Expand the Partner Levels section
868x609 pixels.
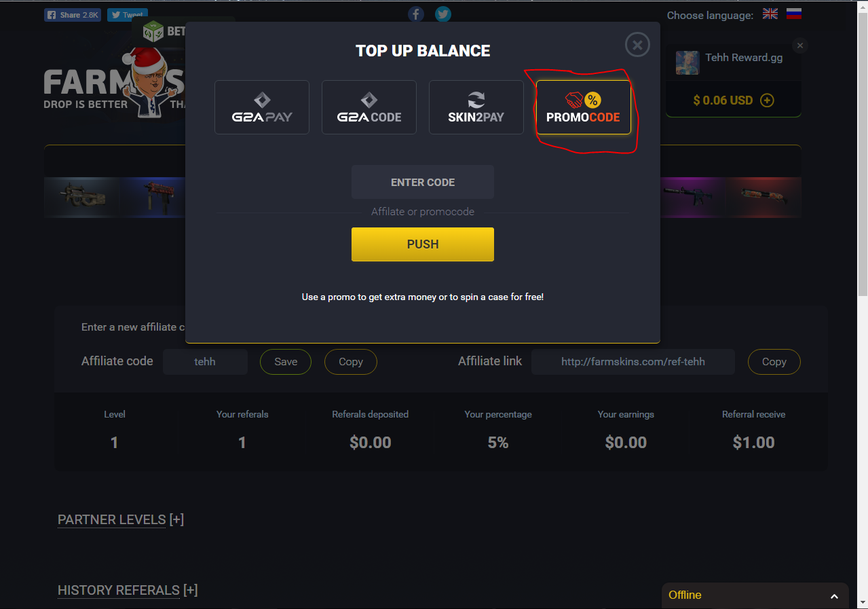pos(121,519)
